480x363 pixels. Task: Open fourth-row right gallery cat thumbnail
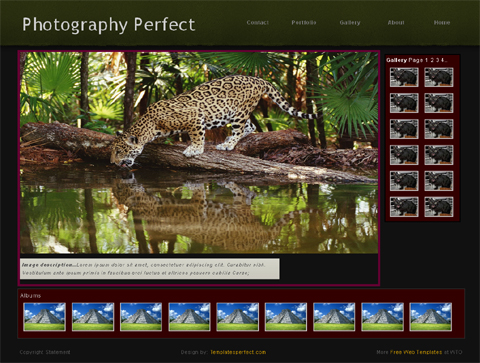(439, 155)
